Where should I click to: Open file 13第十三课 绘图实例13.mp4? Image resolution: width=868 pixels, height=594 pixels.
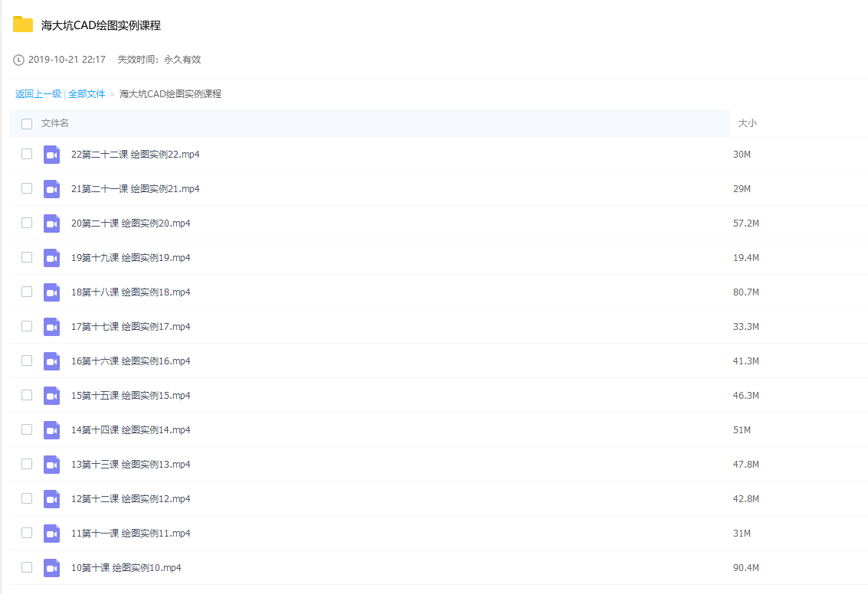tap(131, 464)
